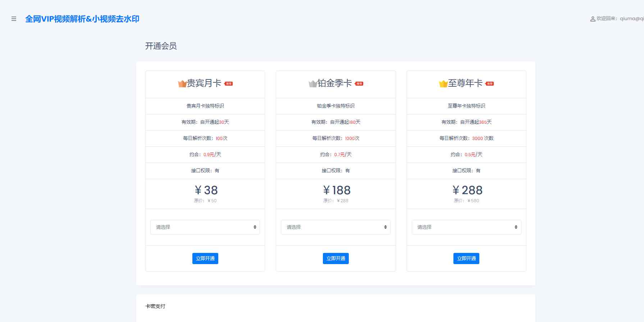Click the gold crown icon for 至尊年卡

[x=443, y=84]
